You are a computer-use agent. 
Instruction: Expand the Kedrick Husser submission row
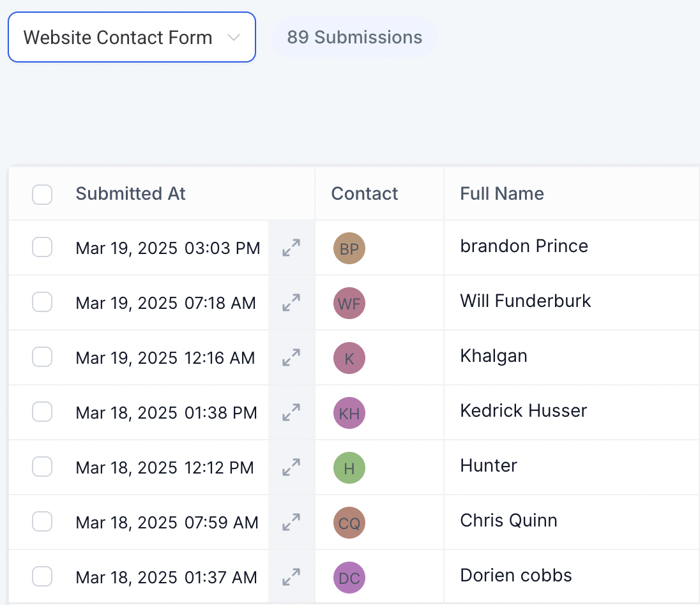tap(291, 412)
